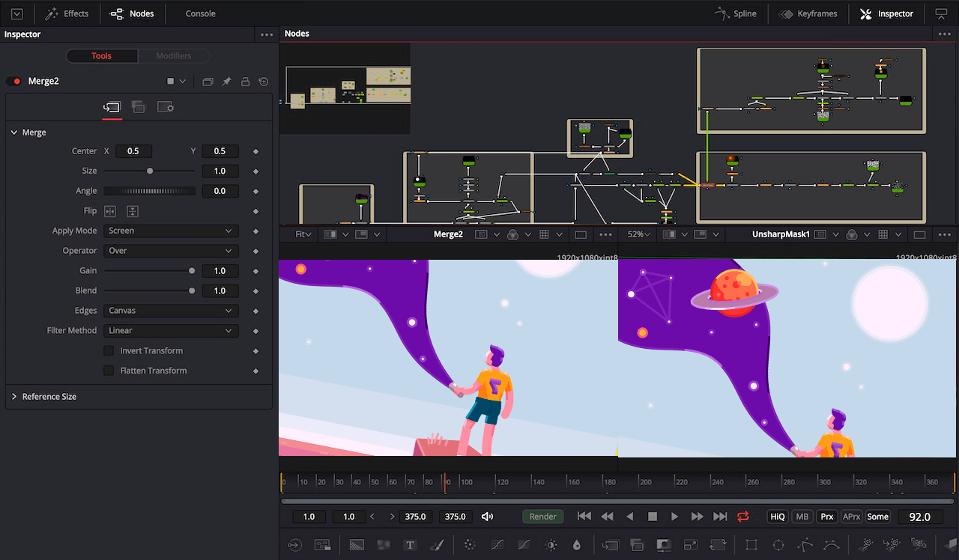Change the Operator dropdown from Over
Viewport: 959px width, 560px height.
tap(171, 250)
